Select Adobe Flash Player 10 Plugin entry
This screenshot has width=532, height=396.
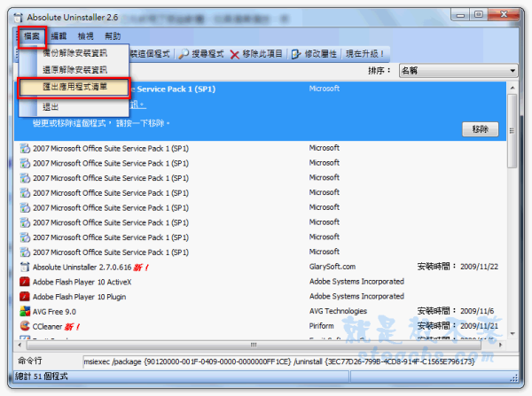261,297
